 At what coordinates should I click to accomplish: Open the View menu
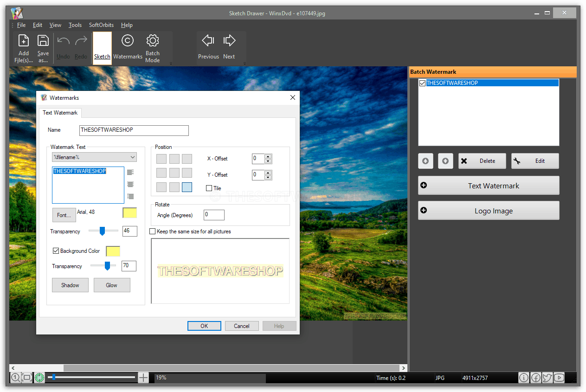[x=55, y=25]
